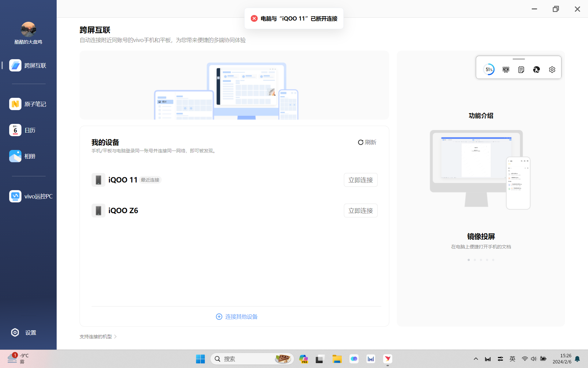
Task: Close the window
Action: coord(577,9)
